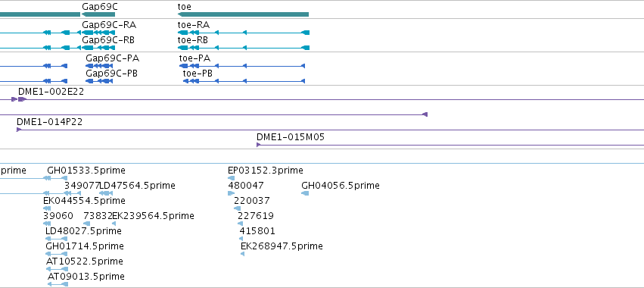Click the DME1-014P22 clone label
Screen dimensions: 644x288
point(49,122)
